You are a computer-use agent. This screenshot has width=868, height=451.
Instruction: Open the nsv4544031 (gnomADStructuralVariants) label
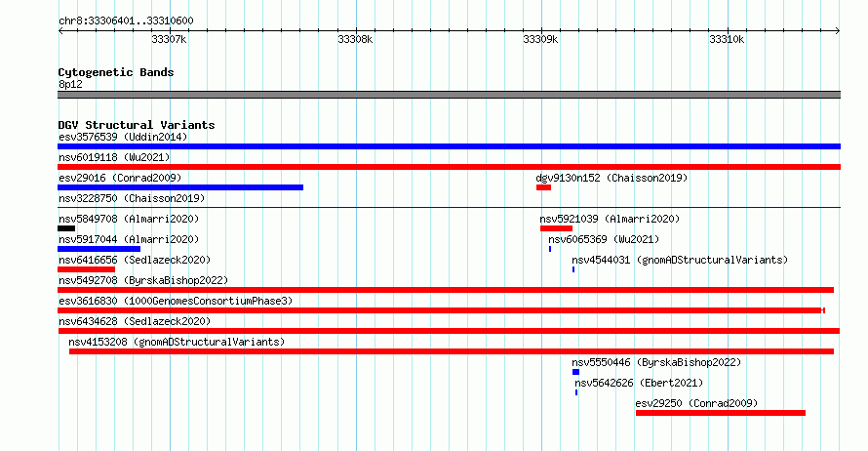(x=680, y=260)
